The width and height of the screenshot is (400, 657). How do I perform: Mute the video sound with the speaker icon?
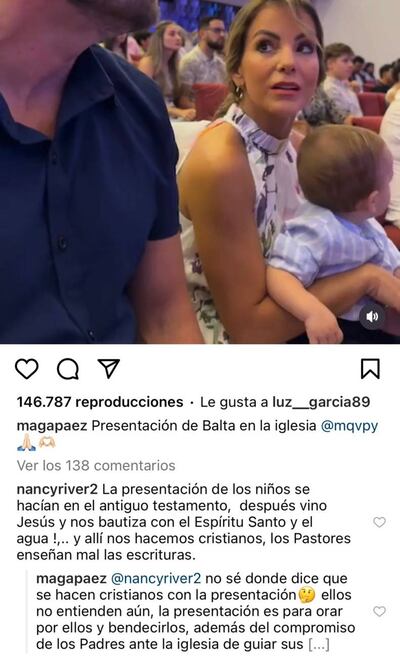[372, 316]
